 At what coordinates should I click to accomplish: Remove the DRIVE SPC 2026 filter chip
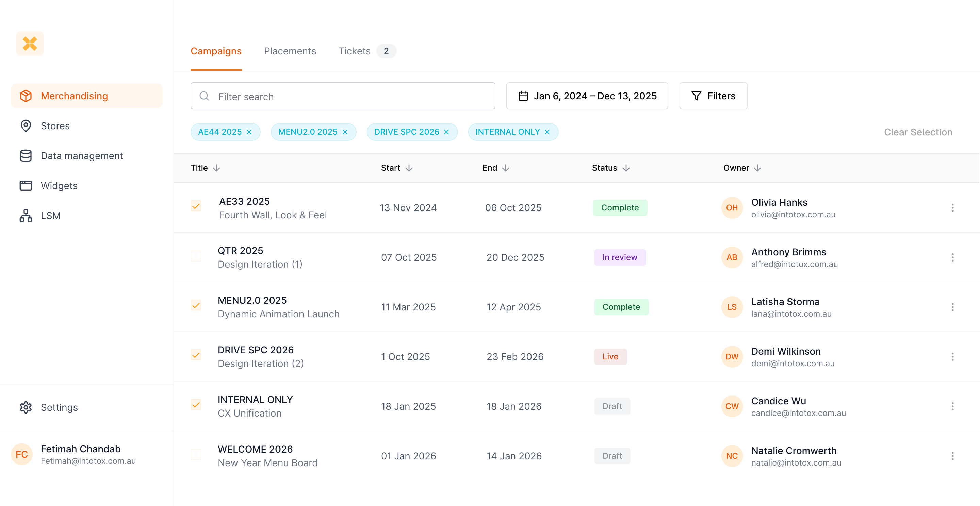[x=447, y=132]
